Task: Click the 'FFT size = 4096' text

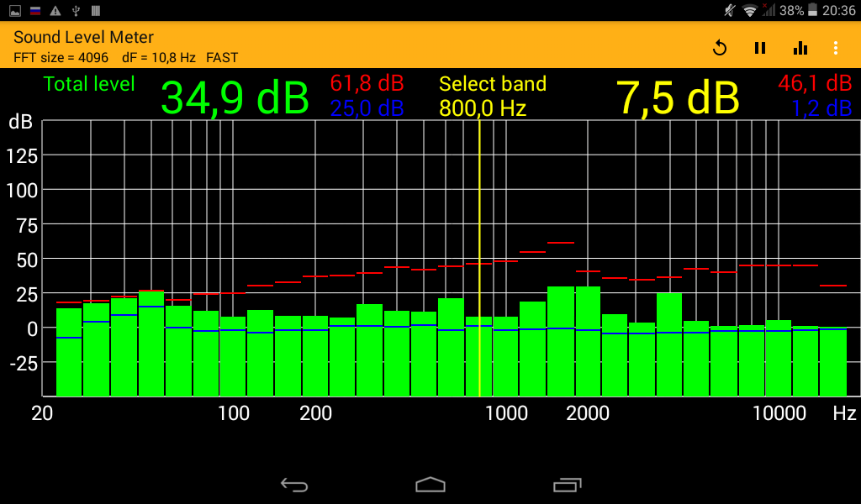Action: point(61,58)
